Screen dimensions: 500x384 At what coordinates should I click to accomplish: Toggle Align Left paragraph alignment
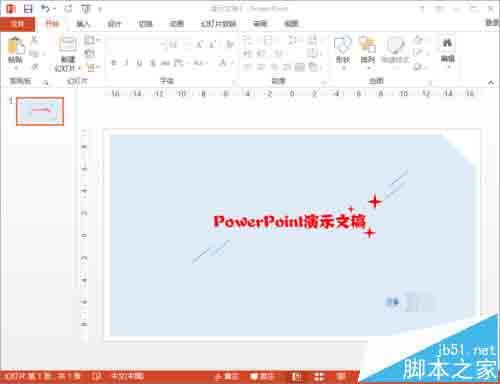pos(247,67)
